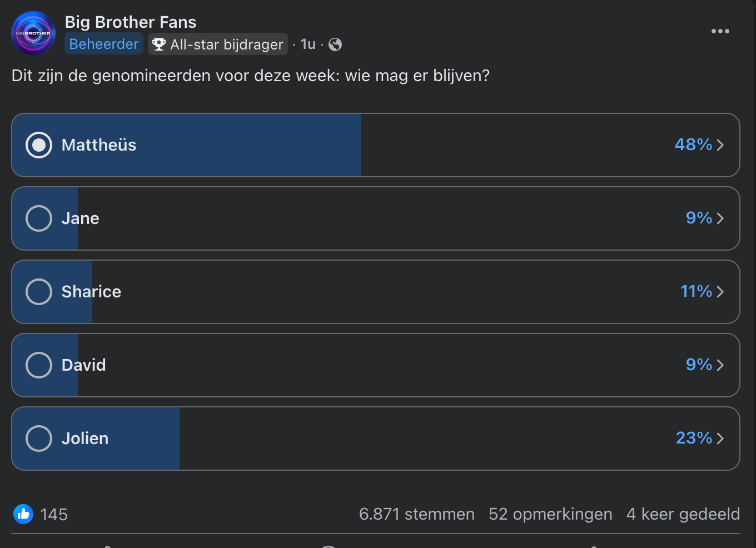Image resolution: width=756 pixels, height=548 pixels.
Task: Click 4 keer gedeeld shares link
Action: pos(683,514)
